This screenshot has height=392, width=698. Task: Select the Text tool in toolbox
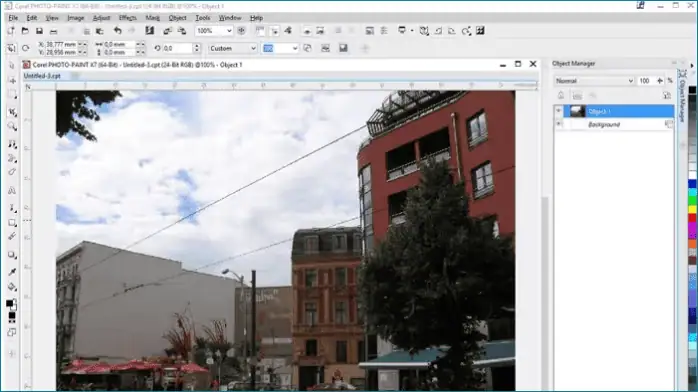(x=12, y=191)
